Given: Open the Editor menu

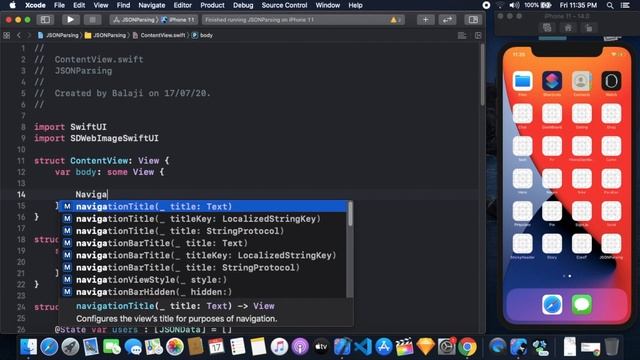Looking at the screenshot, I should (182, 5).
